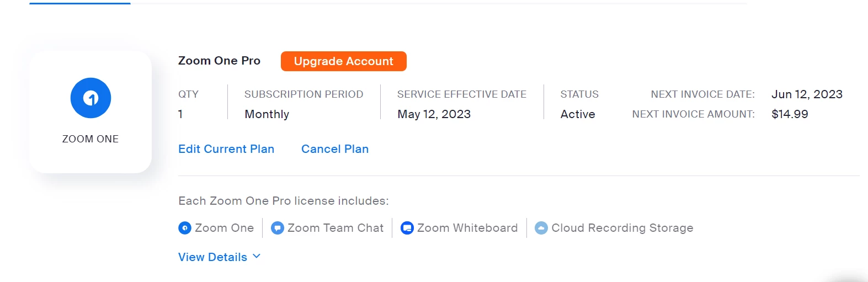Click the Zoom One Pro plan title
868x282 pixels.
tap(219, 61)
